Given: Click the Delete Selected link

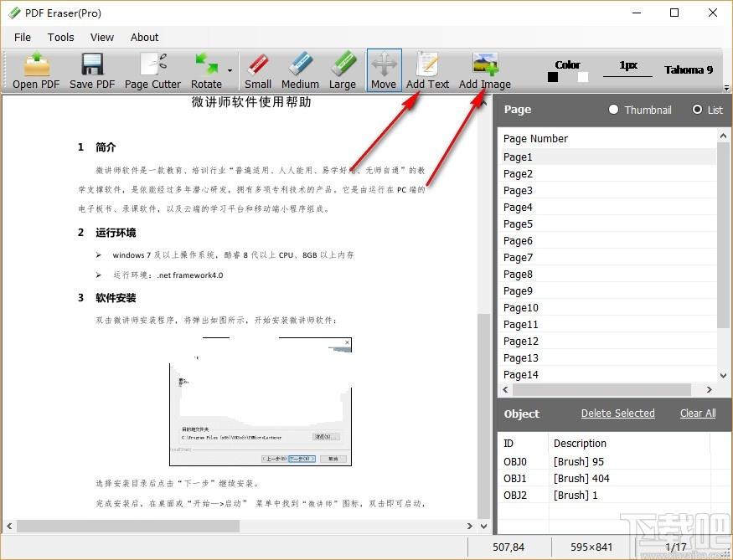Looking at the screenshot, I should [x=617, y=414].
